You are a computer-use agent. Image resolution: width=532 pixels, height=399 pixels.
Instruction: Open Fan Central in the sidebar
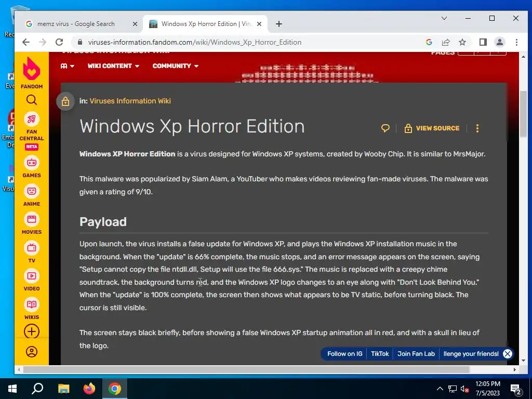point(32,131)
